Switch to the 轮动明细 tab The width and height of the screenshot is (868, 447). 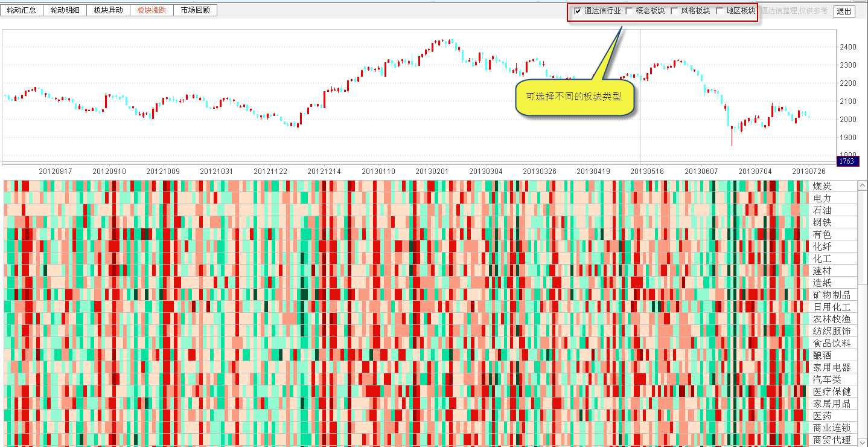(65, 10)
